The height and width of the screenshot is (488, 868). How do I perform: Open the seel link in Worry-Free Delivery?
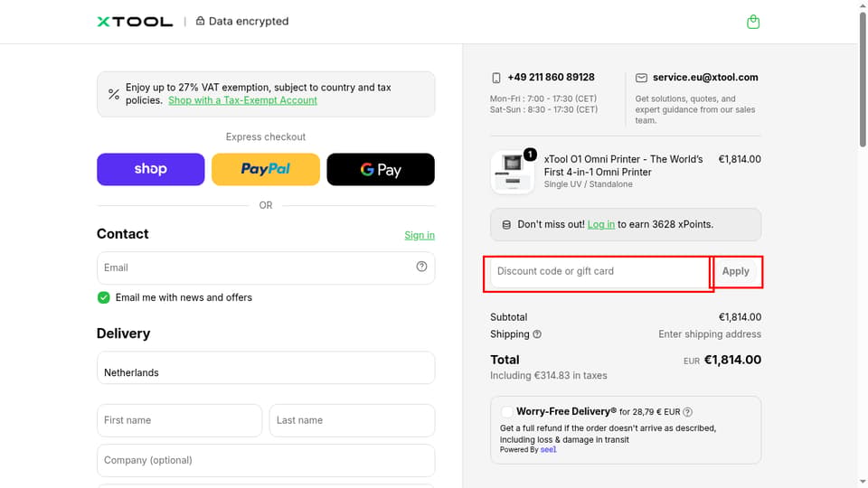click(548, 449)
